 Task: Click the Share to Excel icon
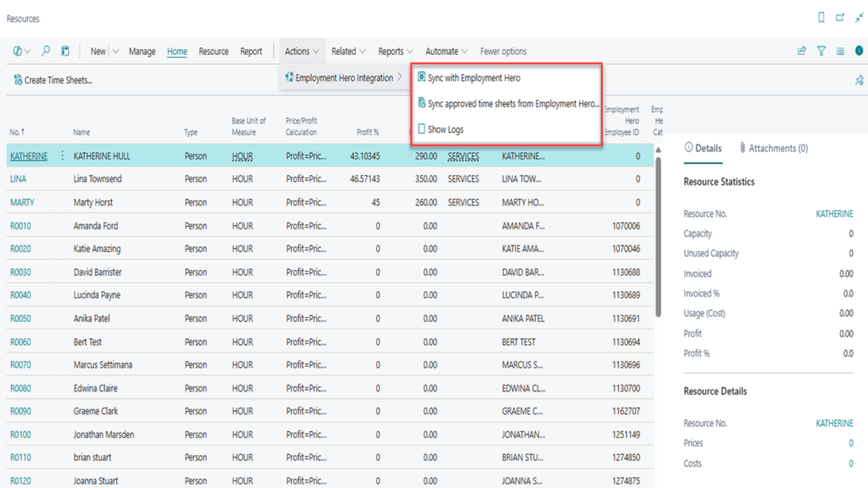click(801, 51)
